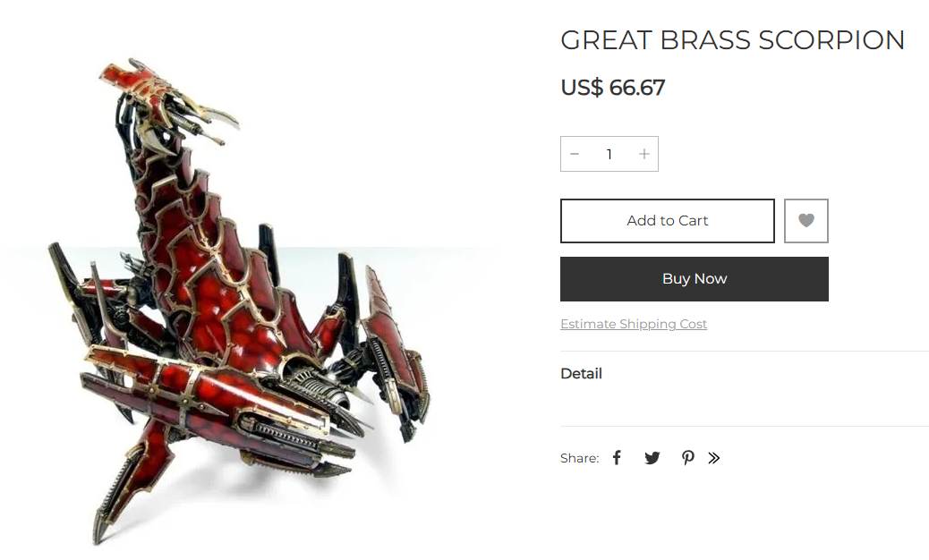Viewport: 929px width, 560px height.
Task: Share product on Pinterest
Action: [x=687, y=458]
